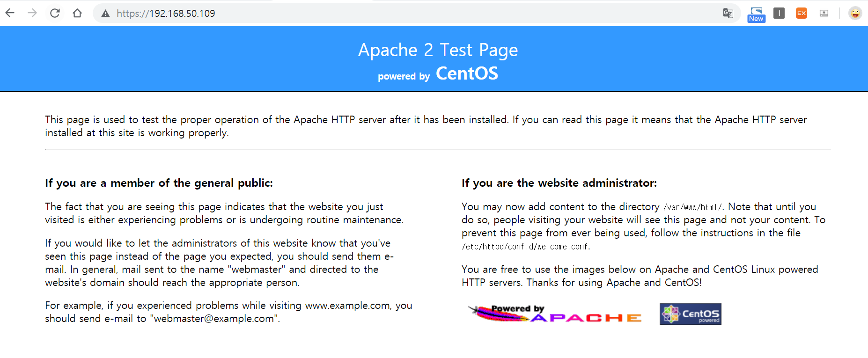Click the website administrator heading
The height and width of the screenshot is (358, 868).
tap(559, 183)
